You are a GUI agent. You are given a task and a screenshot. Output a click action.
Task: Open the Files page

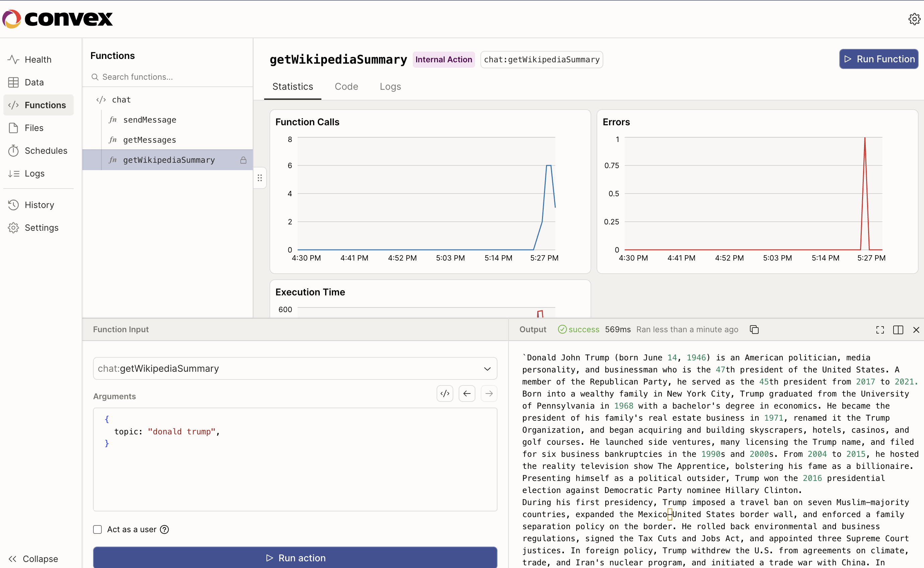38,128
